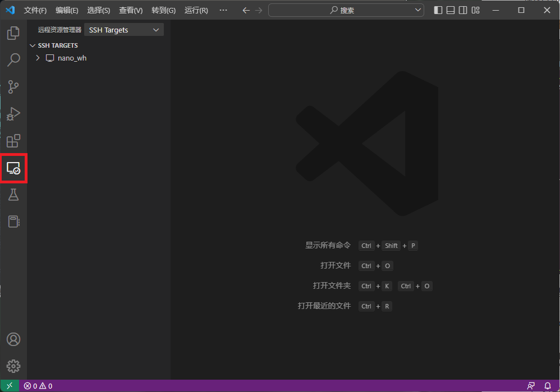Open the notifications bell in status bar
The width and height of the screenshot is (560, 392).
point(548,386)
